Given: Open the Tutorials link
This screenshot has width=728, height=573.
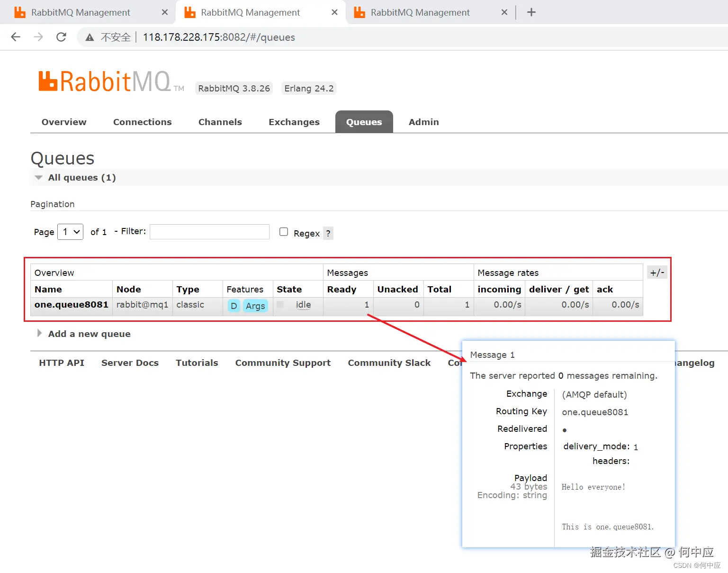Looking at the screenshot, I should point(197,363).
